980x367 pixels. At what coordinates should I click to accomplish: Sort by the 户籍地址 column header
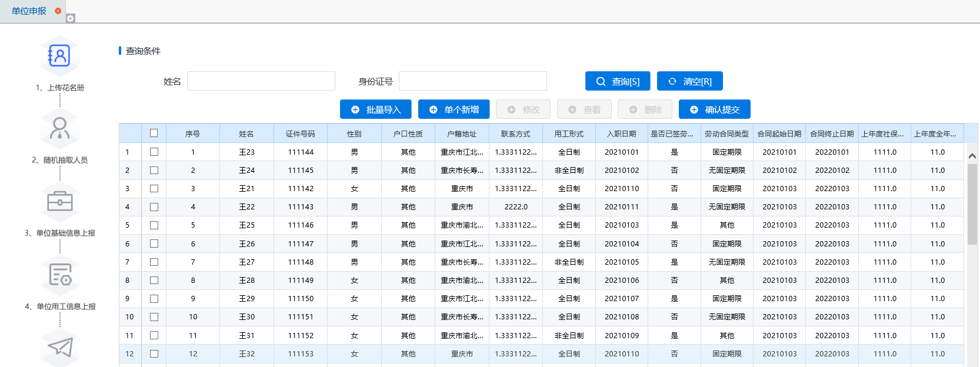(462, 134)
